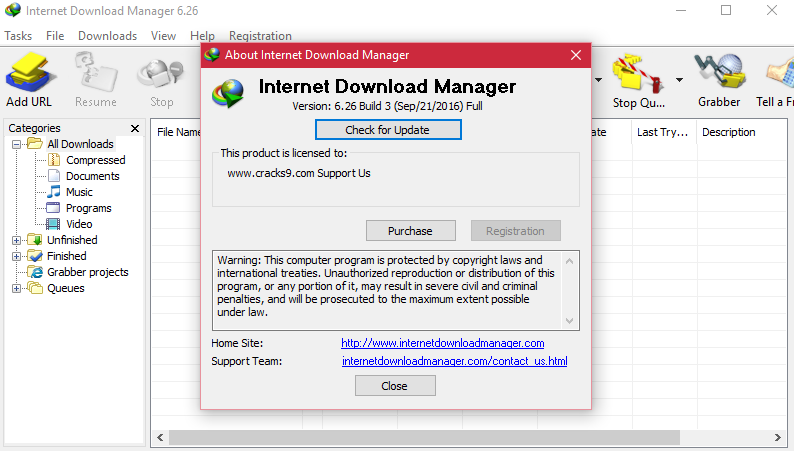The image size is (794, 451).
Task: Click the greyed Registration button
Action: (x=515, y=231)
